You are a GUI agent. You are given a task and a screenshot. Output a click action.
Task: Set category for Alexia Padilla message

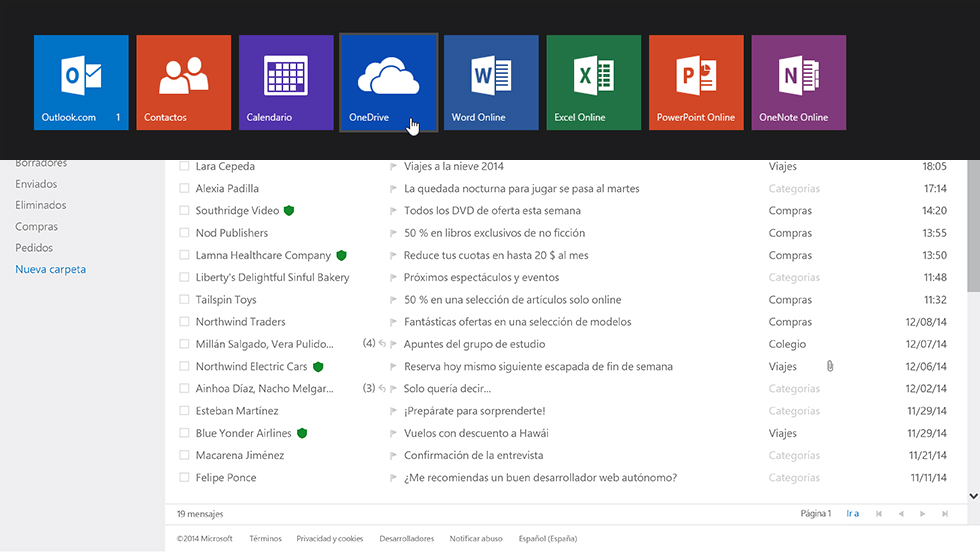794,188
